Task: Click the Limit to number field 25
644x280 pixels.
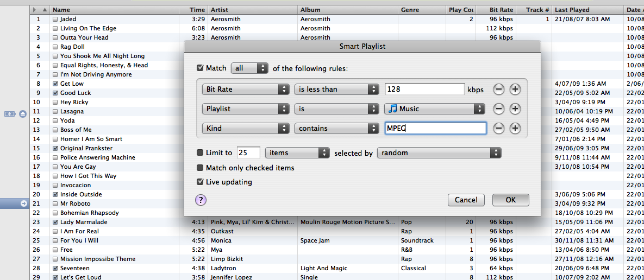Action: point(248,153)
